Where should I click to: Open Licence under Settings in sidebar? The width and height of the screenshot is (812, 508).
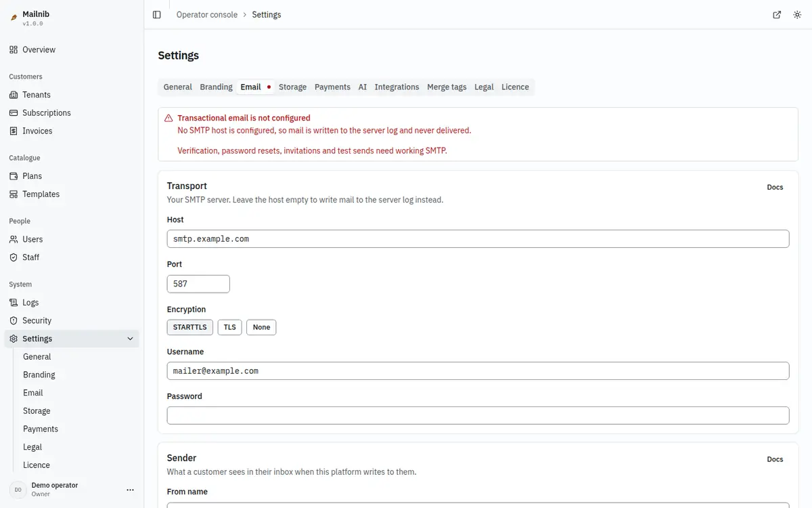click(x=78, y=465)
